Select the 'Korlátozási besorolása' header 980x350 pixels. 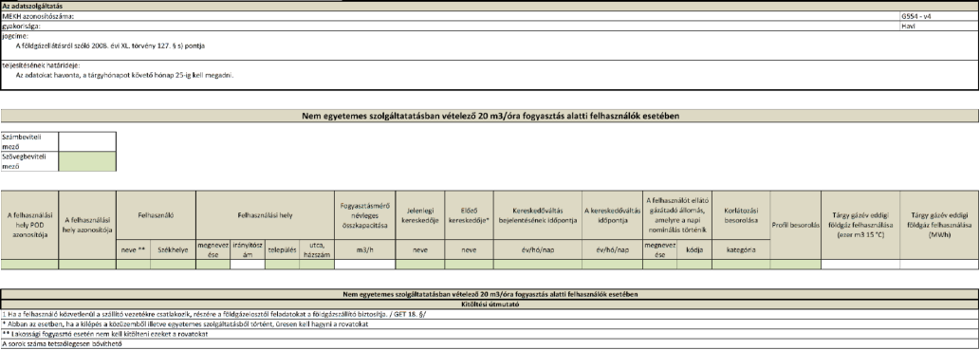pyautogui.click(x=741, y=215)
